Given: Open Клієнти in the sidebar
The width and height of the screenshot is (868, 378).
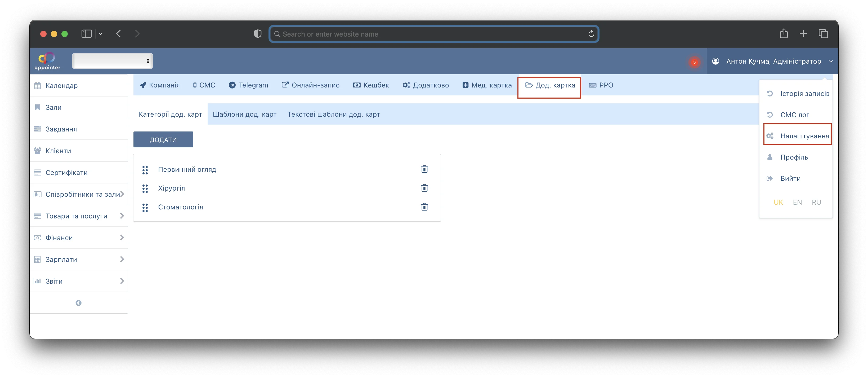Looking at the screenshot, I should tap(78, 151).
